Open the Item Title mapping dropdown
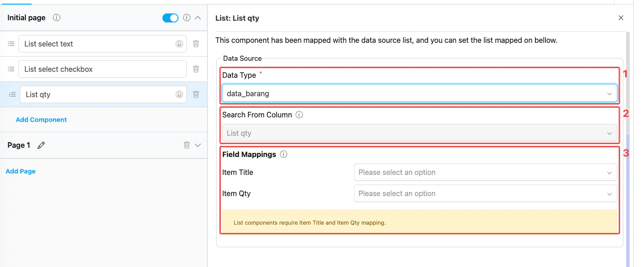 click(485, 172)
